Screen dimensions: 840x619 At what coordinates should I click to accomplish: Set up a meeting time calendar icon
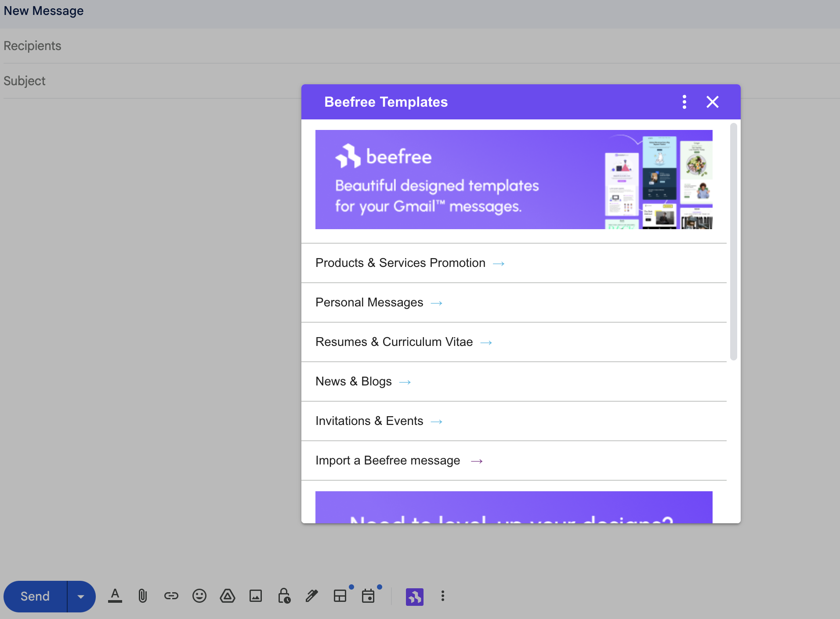tap(368, 596)
